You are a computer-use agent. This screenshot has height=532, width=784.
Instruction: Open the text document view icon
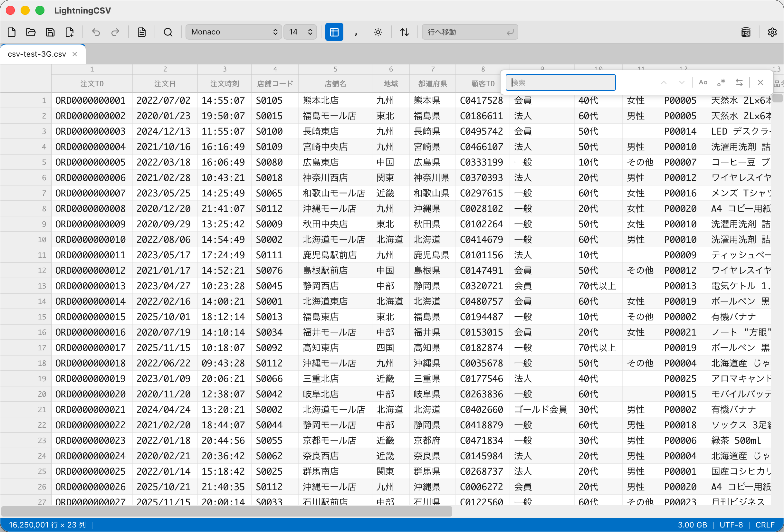tap(142, 32)
